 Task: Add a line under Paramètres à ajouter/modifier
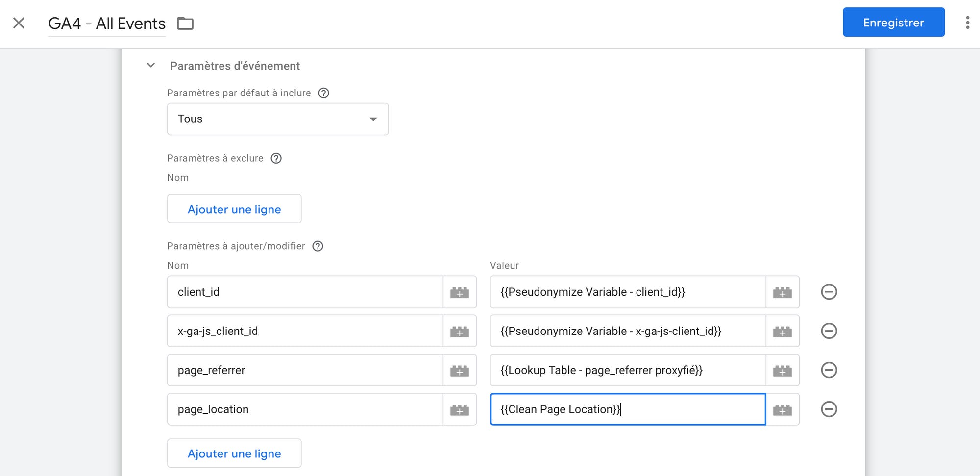(234, 453)
